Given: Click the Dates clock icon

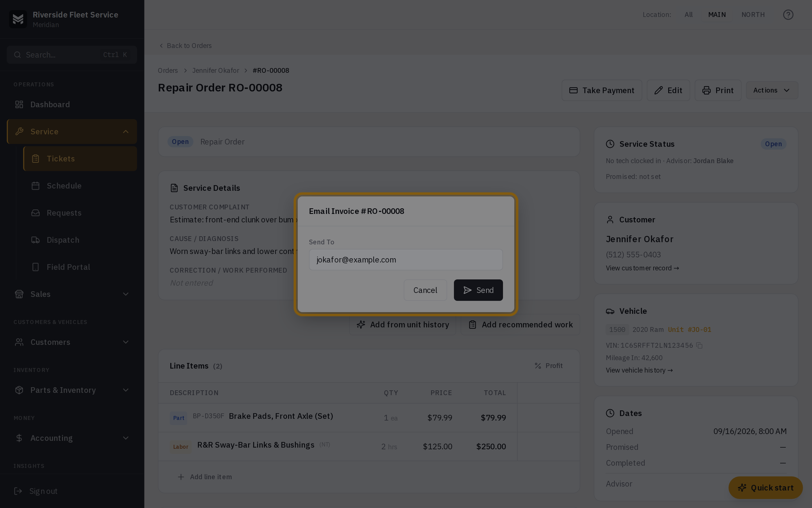Looking at the screenshot, I should (x=610, y=413).
